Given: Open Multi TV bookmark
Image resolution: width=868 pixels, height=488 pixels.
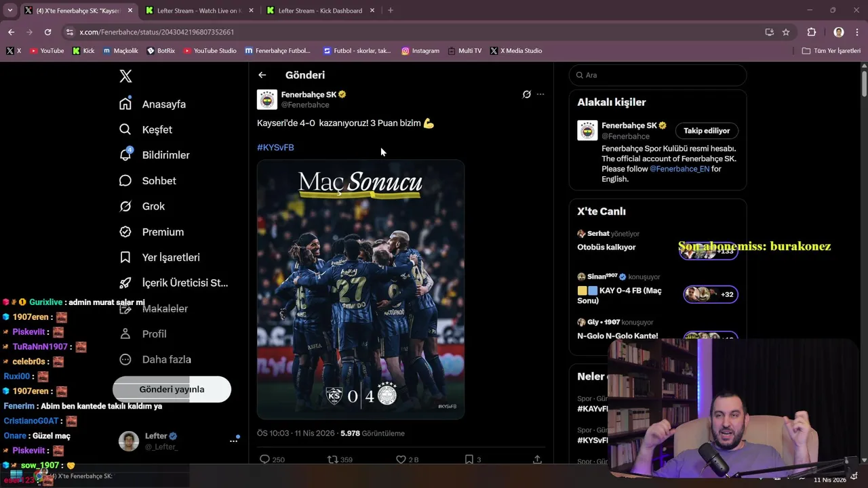Looking at the screenshot, I should (465, 51).
